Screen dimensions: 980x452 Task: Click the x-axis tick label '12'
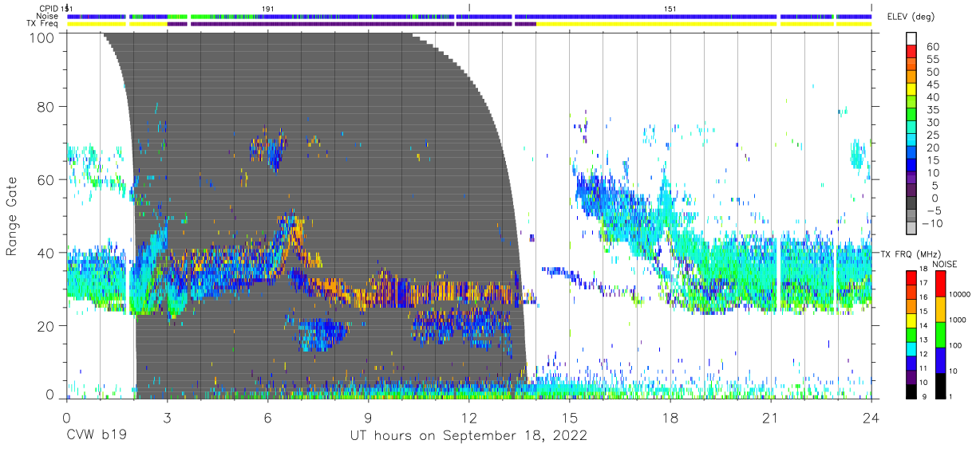(x=469, y=419)
